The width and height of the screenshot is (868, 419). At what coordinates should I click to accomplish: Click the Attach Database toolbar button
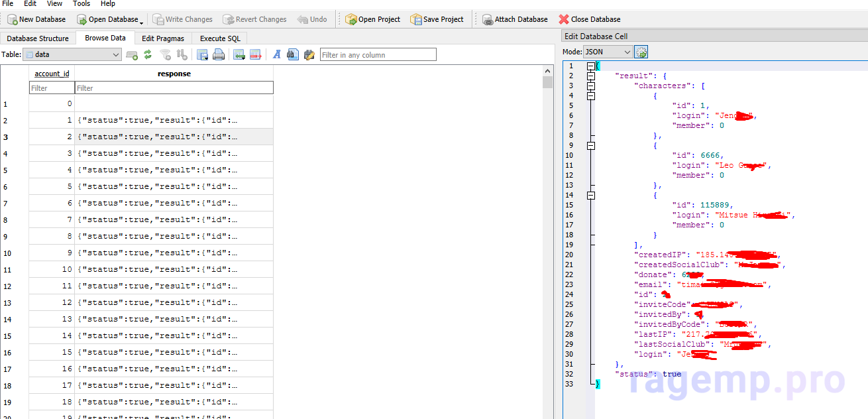tap(514, 19)
